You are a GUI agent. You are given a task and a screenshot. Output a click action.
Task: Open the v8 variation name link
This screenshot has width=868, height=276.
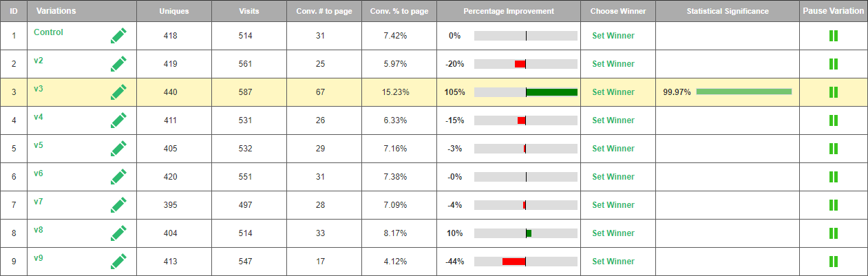(39, 230)
